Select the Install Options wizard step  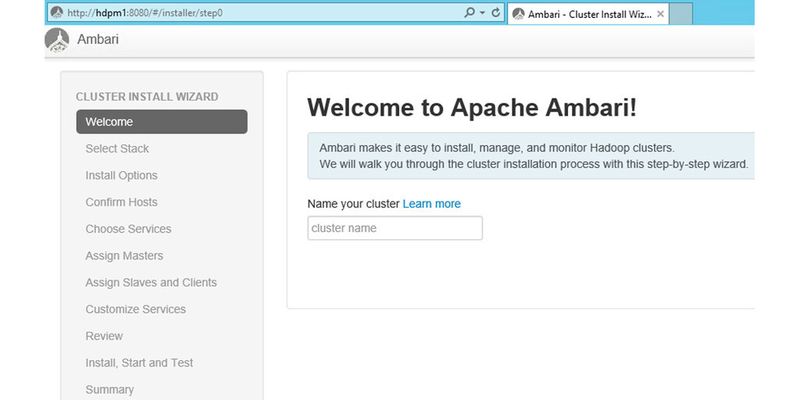(121, 176)
